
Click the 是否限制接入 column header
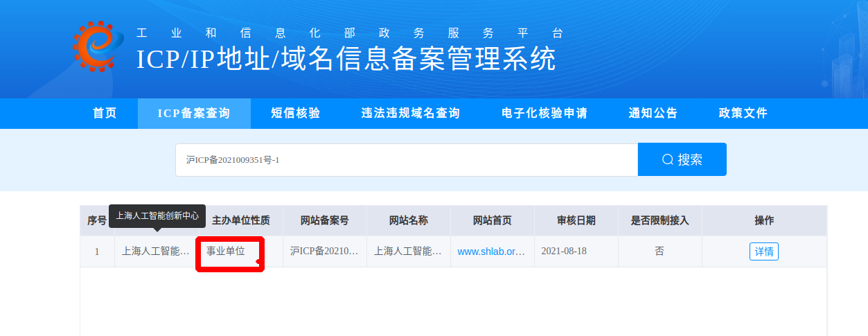pyautogui.click(x=659, y=220)
